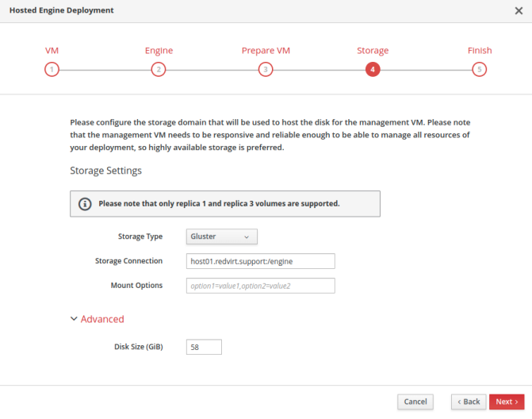
Task: Click the step 5 Finish circle icon
Action: coord(480,70)
